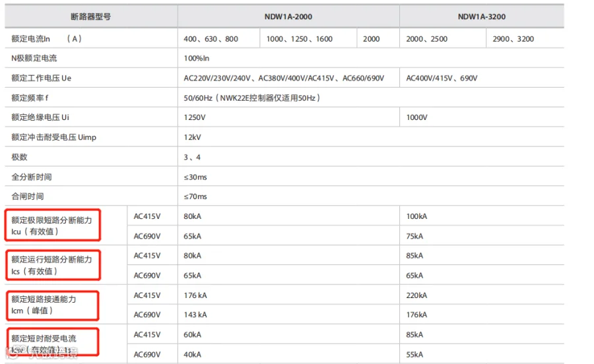Click the '断路器型号' header cell
The height and width of the screenshot is (364, 594).
click(90, 16)
